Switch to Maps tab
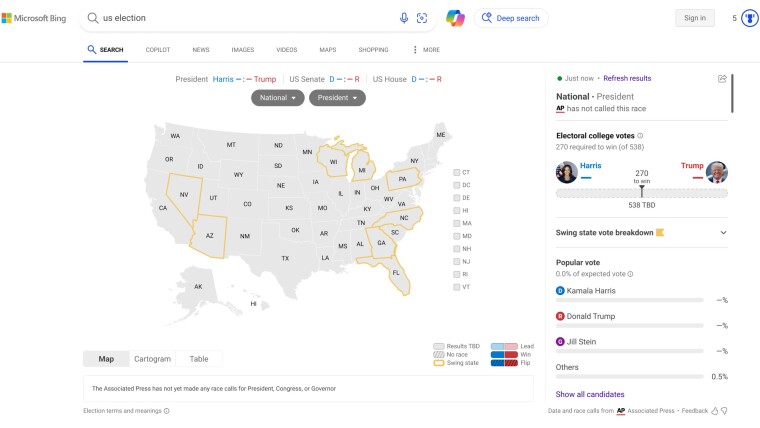The width and height of the screenshot is (760, 428). (x=328, y=50)
